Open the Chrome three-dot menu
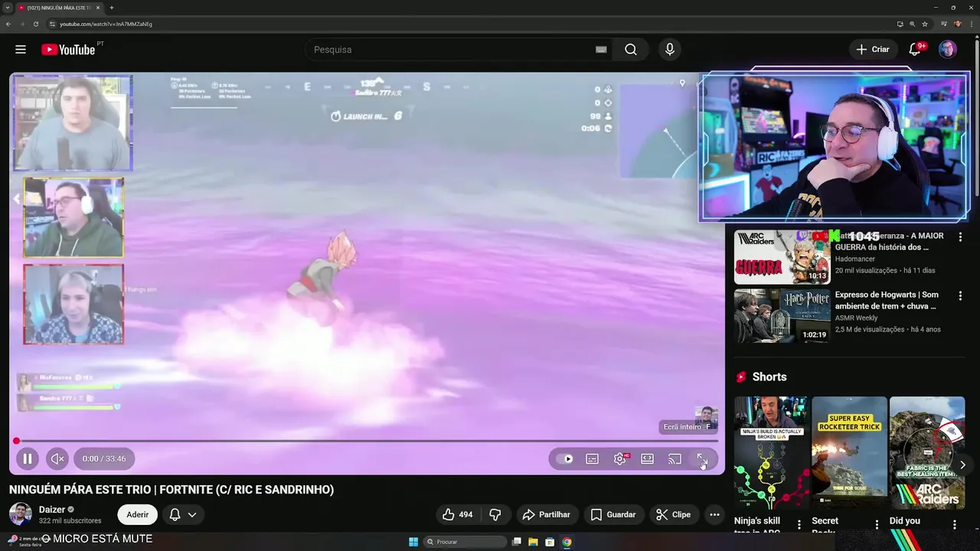This screenshot has width=980, height=551. [972, 24]
